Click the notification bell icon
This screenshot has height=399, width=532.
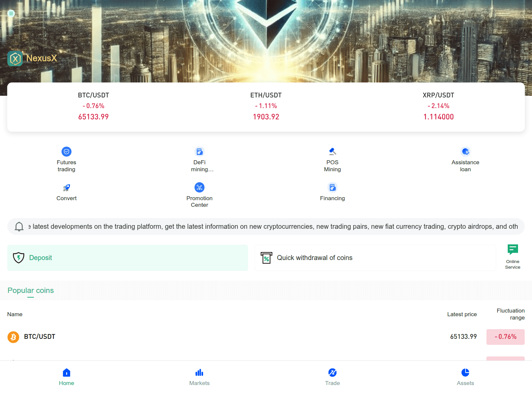19,226
